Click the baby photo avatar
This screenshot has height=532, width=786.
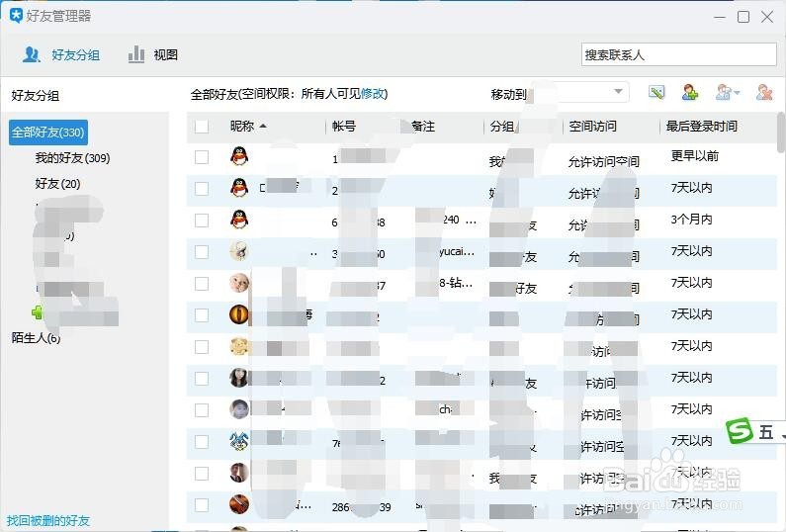[x=239, y=283]
